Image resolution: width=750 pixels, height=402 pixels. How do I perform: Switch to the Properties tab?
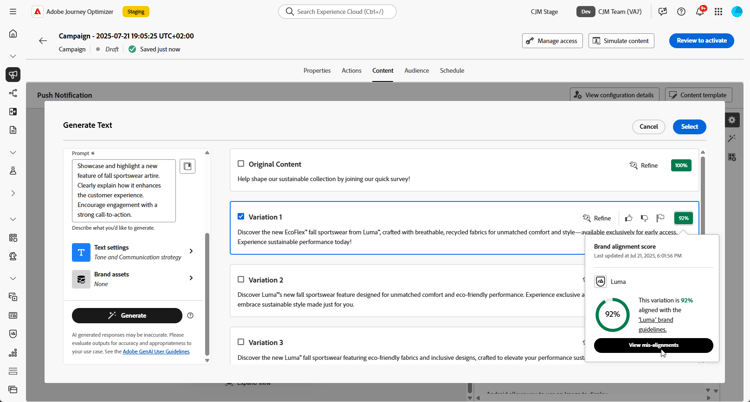click(317, 70)
